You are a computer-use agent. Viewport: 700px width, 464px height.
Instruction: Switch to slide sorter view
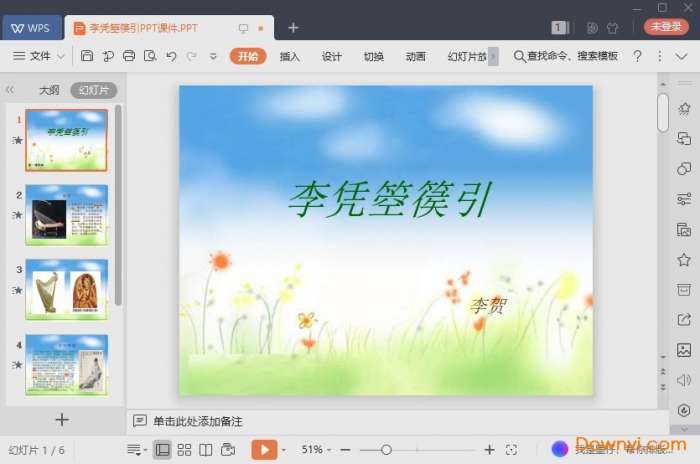tap(184, 450)
